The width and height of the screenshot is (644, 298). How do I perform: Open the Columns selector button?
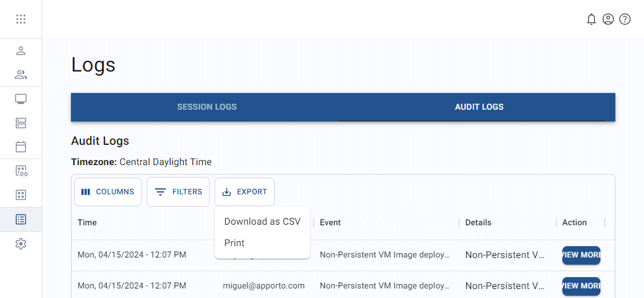(108, 192)
